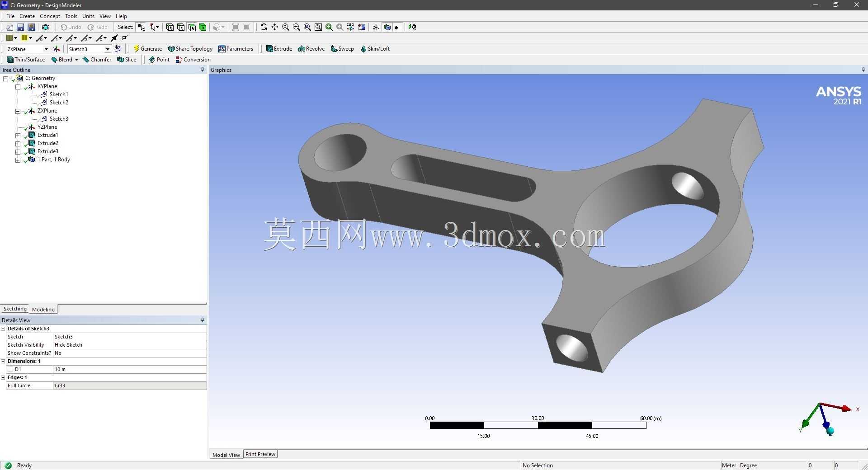Image resolution: width=868 pixels, height=470 pixels.
Task: Select Extrude3 in the tree outline
Action: point(47,151)
